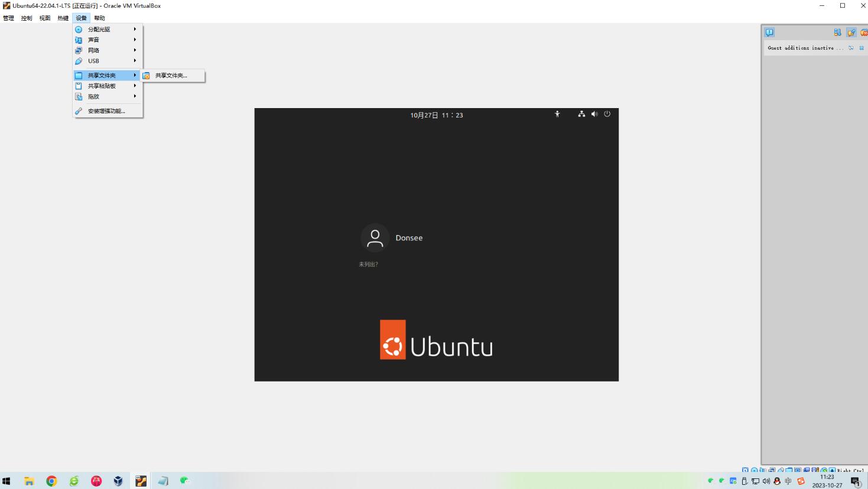
Task: Toggle the notification order sort icon
Action: tap(837, 32)
